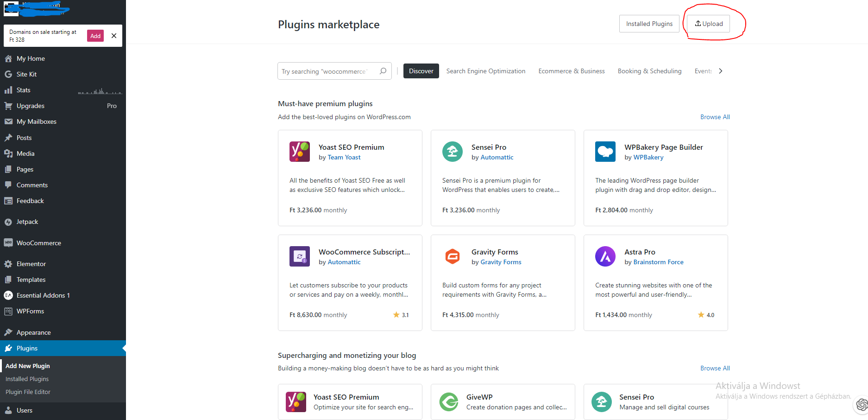Dismiss the domains sale notice
This screenshot has height=420, width=868.
pos(114,36)
